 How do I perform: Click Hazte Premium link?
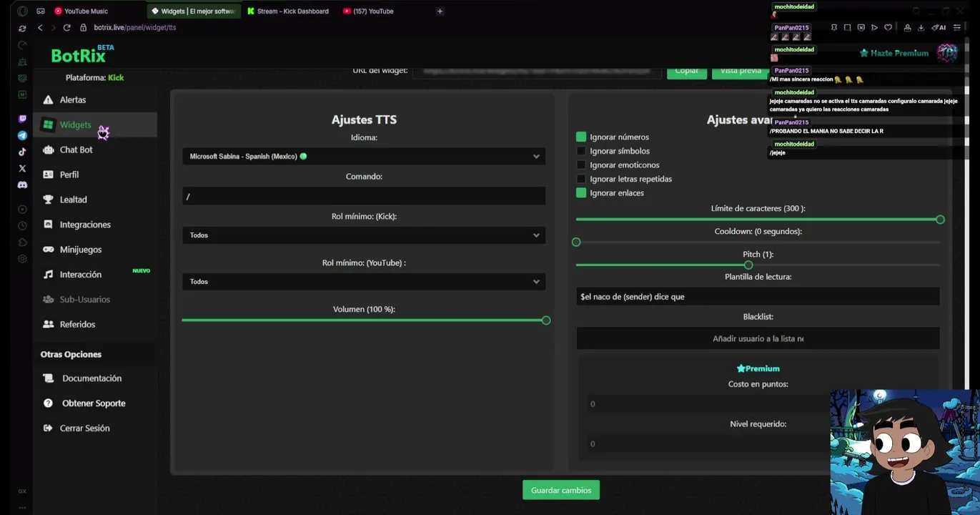click(894, 54)
